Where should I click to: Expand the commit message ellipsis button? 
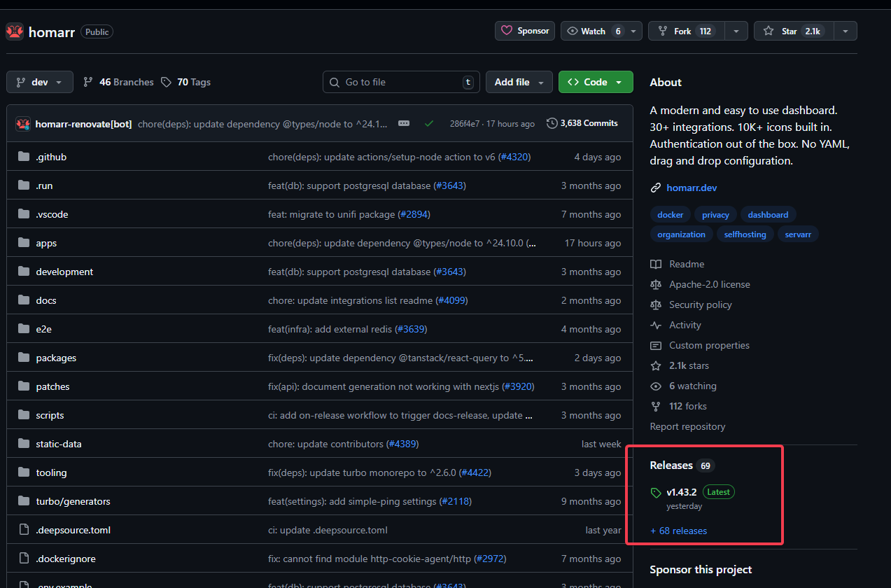point(404,123)
